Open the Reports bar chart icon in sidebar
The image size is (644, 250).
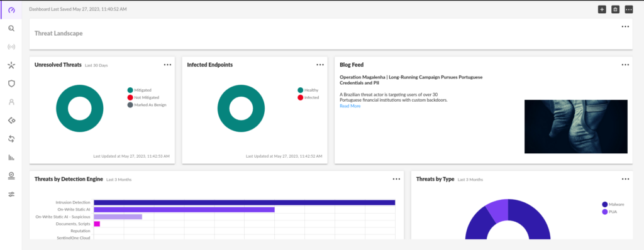point(11,157)
